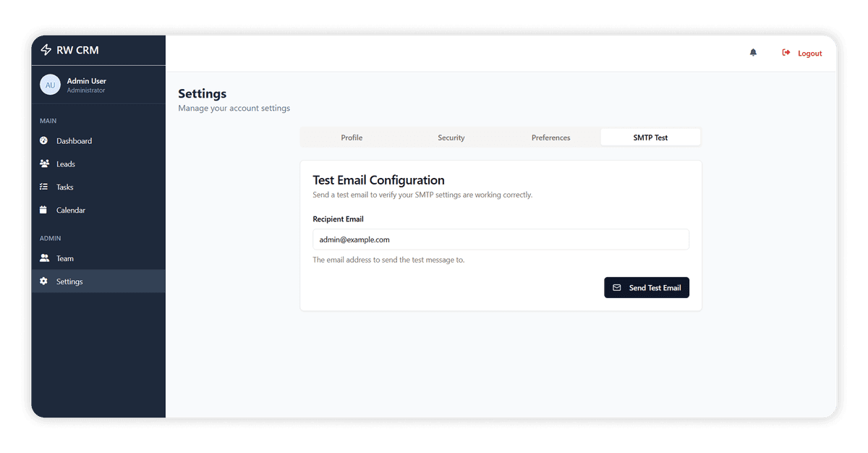Open Dashboard from the sidebar

pos(98,140)
